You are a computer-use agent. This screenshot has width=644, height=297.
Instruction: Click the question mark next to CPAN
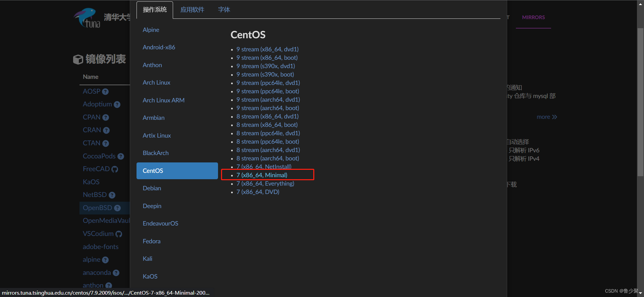(106, 117)
